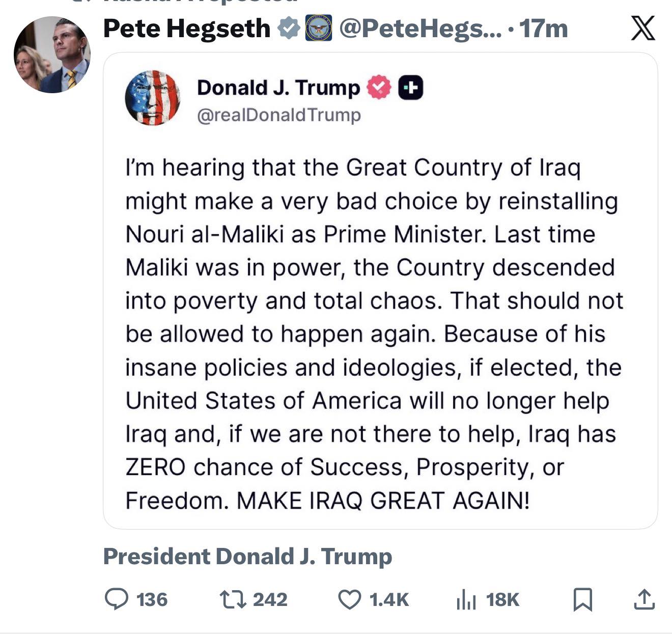Click Donald J. Trump name in quoted post
The height and width of the screenshot is (636, 672).
(x=278, y=88)
